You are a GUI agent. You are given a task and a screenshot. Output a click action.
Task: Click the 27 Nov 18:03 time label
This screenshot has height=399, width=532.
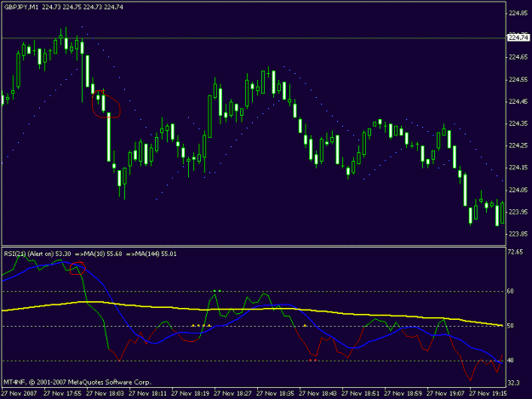pos(106,394)
